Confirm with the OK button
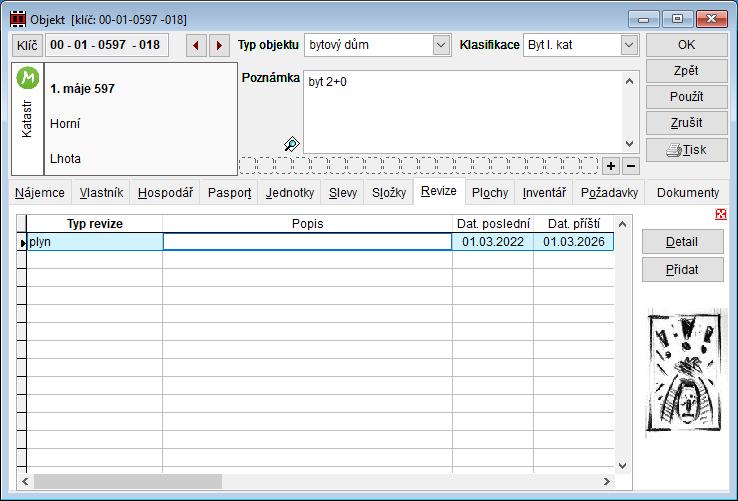This screenshot has width=738, height=501. pyautogui.click(x=685, y=45)
